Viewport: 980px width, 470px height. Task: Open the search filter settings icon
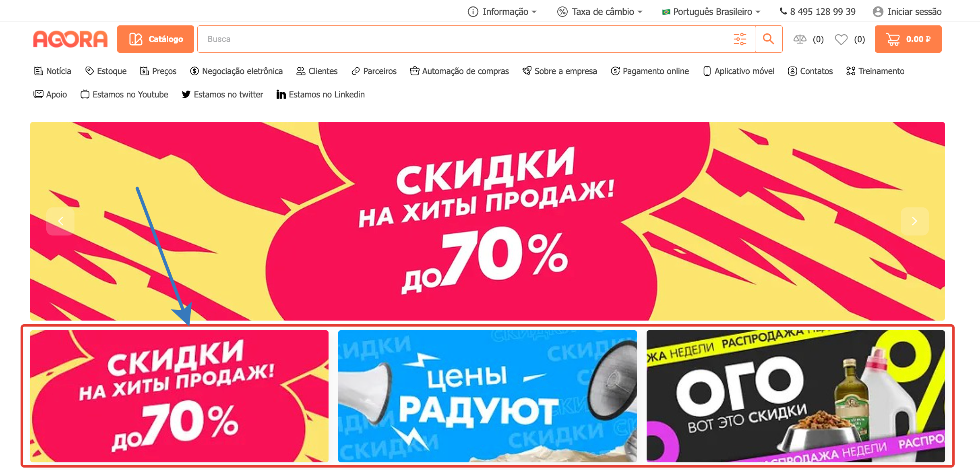(740, 39)
